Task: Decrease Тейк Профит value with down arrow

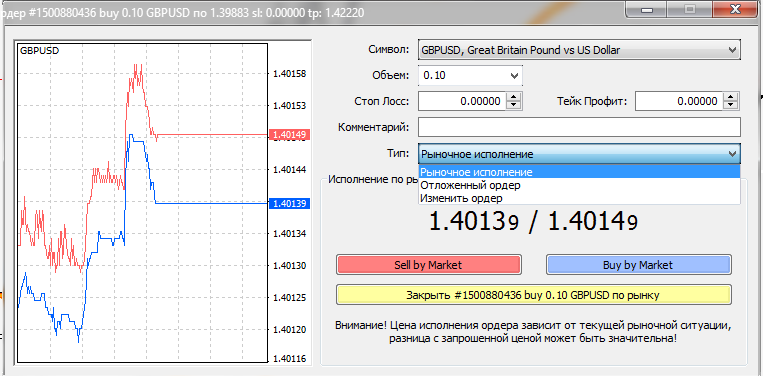Action: coord(731,105)
